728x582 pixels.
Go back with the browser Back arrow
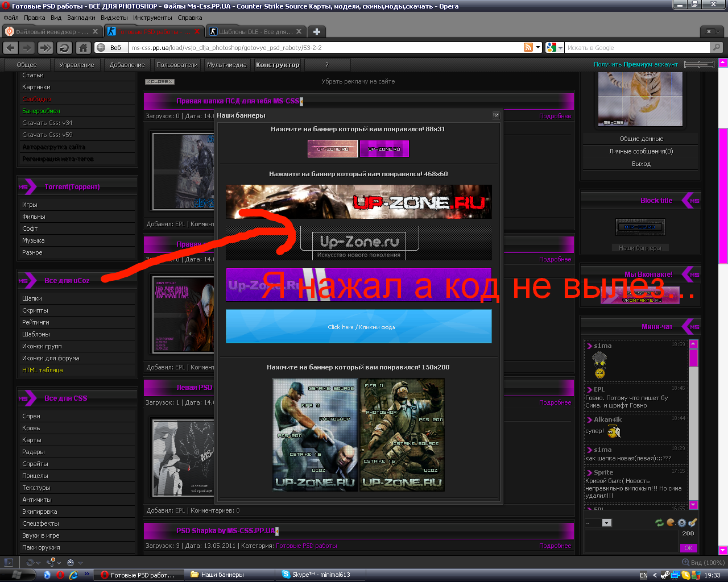(x=11, y=48)
